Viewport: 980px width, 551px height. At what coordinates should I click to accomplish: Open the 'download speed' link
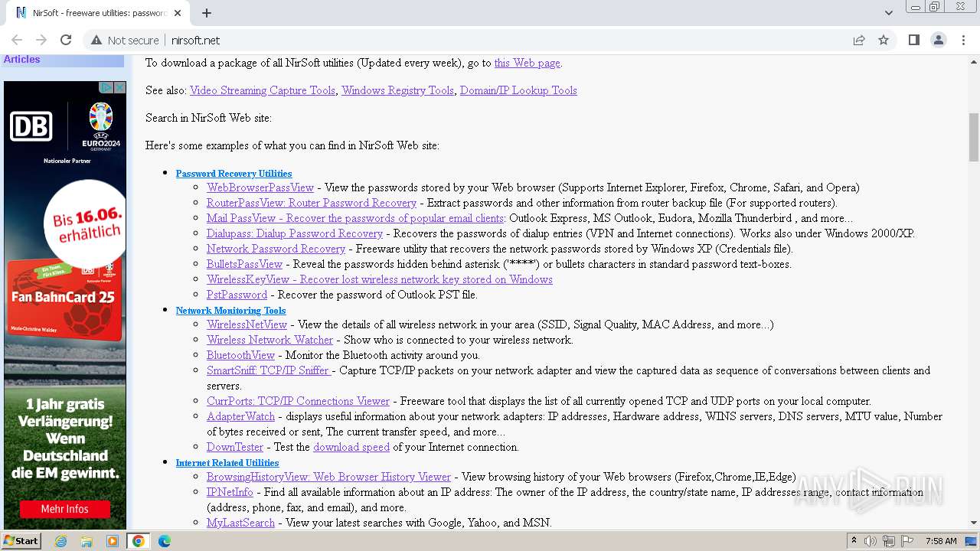pos(351,447)
